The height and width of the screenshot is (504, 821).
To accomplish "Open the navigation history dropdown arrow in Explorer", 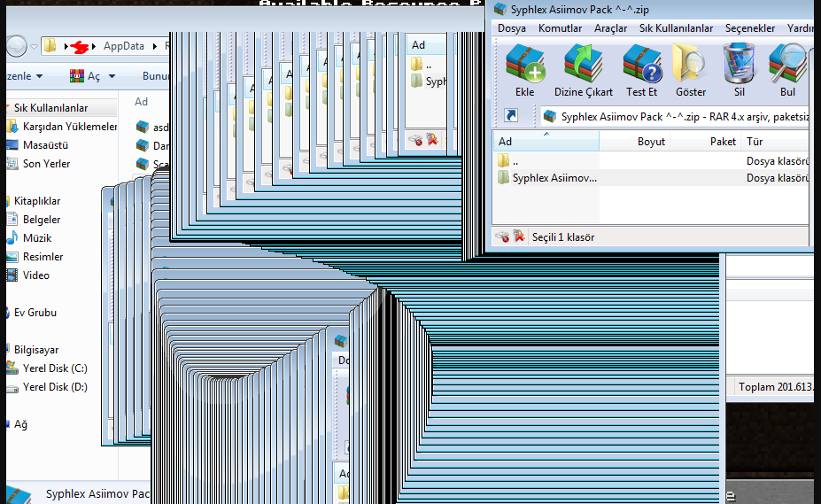I will (34, 47).
